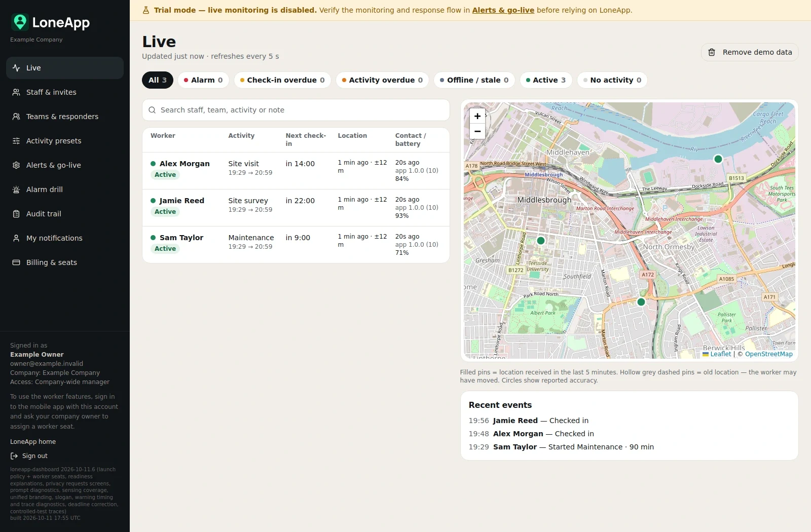Click the Activity presets sliders icon
The height and width of the screenshot is (532, 811).
[16, 141]
